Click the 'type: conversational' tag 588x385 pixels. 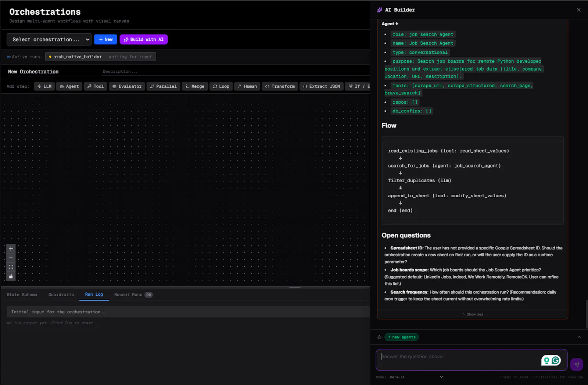click(420, 52)
